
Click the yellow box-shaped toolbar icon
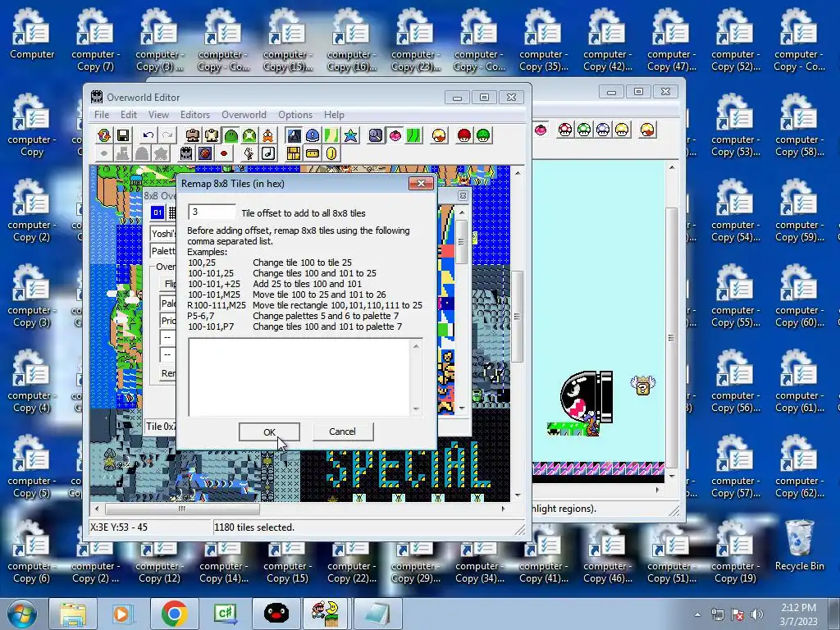[x=313, y=153]
